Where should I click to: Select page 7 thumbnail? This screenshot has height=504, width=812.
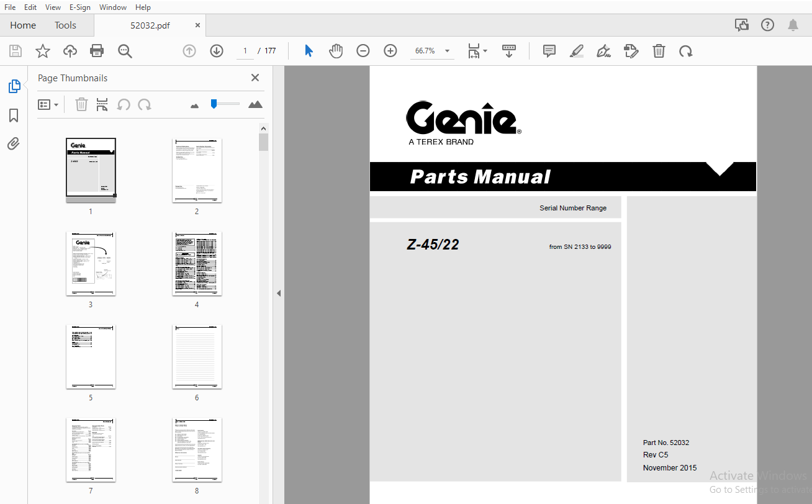91,449
